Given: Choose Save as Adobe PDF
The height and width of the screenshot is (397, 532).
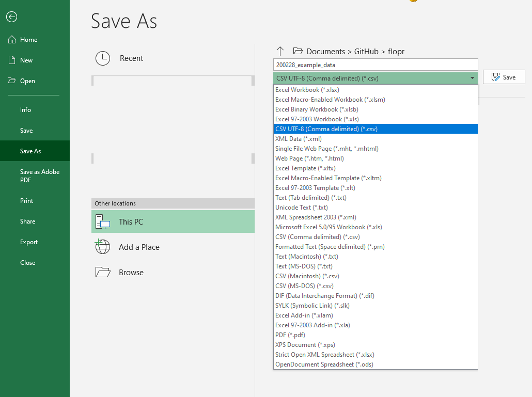Looking at the screenshot, I should tap(40, 176).
